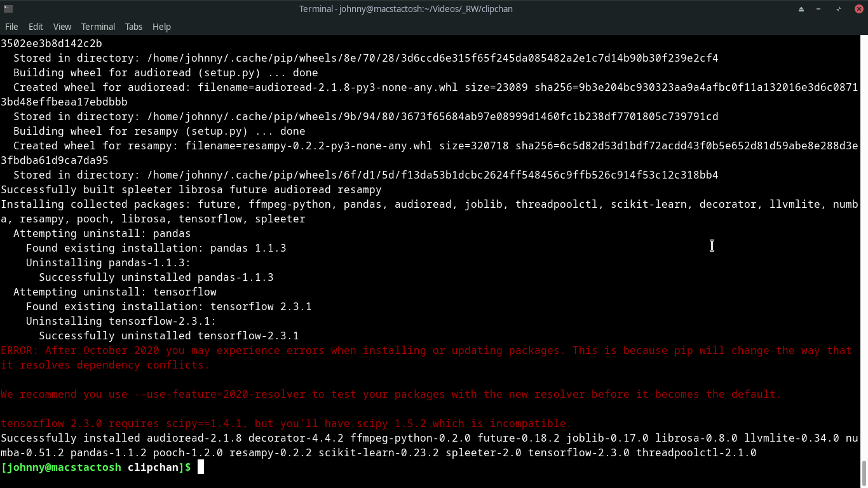Click 'it resolves dependency conflicts.' red text
The image size is (868, 488).
pos(105,365)
